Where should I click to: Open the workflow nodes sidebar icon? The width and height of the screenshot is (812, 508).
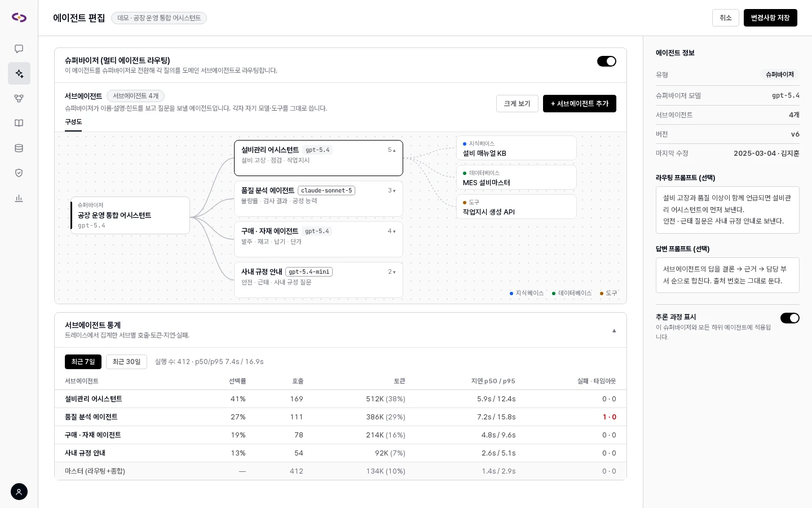coord(19,98)
